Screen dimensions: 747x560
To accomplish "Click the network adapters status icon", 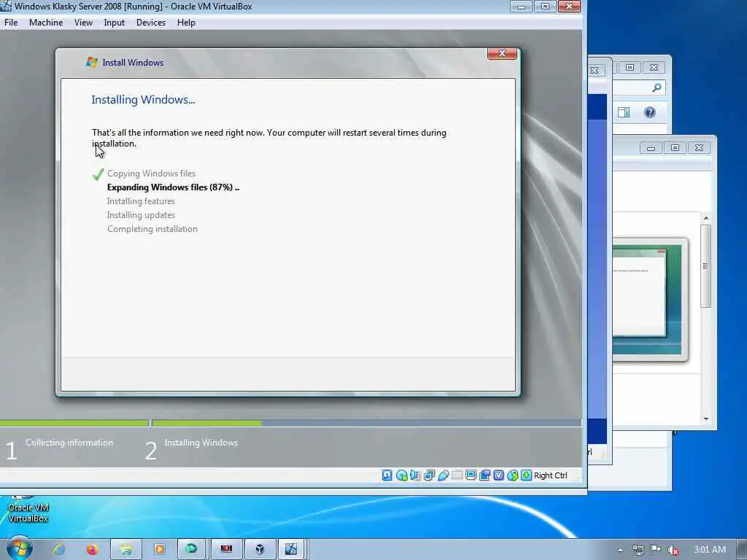I will pyautogui.click(x=429, y=475).
